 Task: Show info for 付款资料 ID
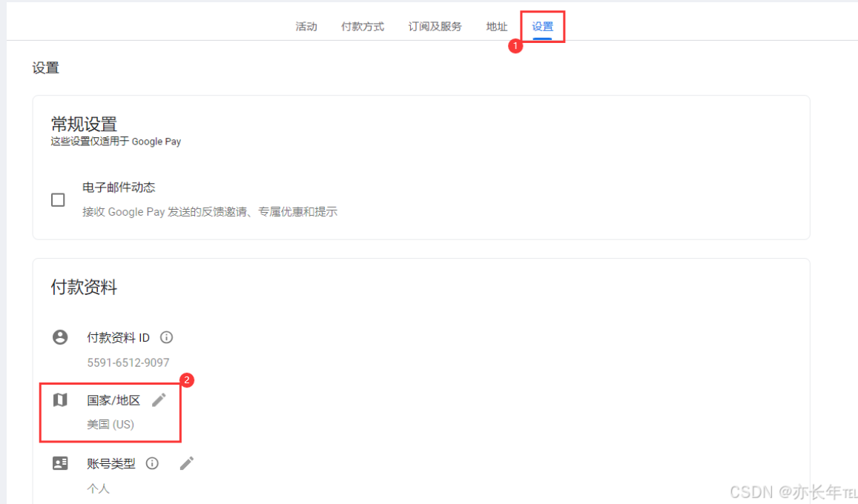pos(166,337)
